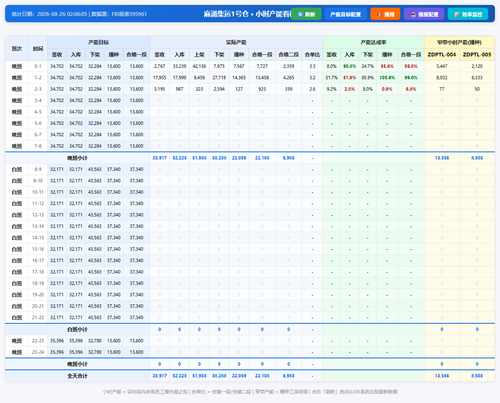Click the orange 播报 button
The width and height of the screenshot is (500, 403).
point(385,14)
